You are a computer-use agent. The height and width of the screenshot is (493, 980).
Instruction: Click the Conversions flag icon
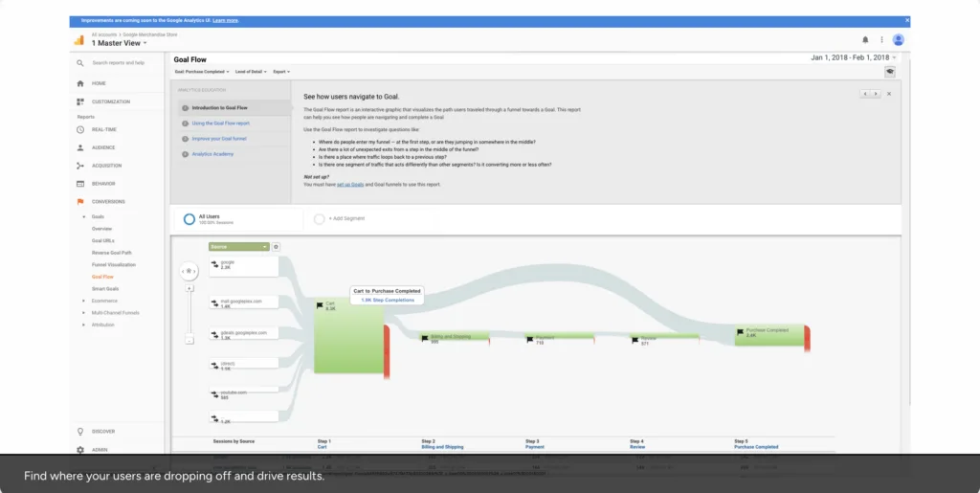tap(80, 202)
